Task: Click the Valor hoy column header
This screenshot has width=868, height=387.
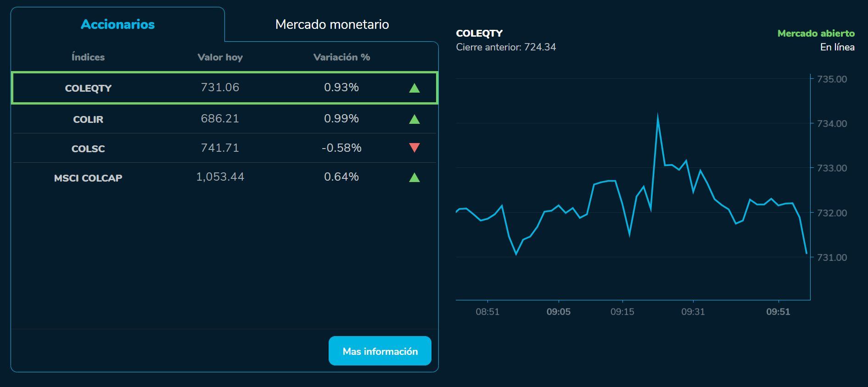Action: (x=220, y=57)
